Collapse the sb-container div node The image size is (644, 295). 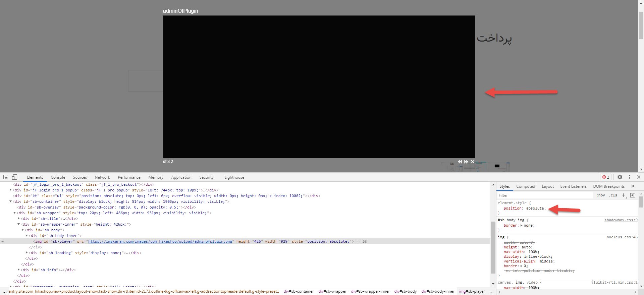pyautogui.click(x=10, y=201)
